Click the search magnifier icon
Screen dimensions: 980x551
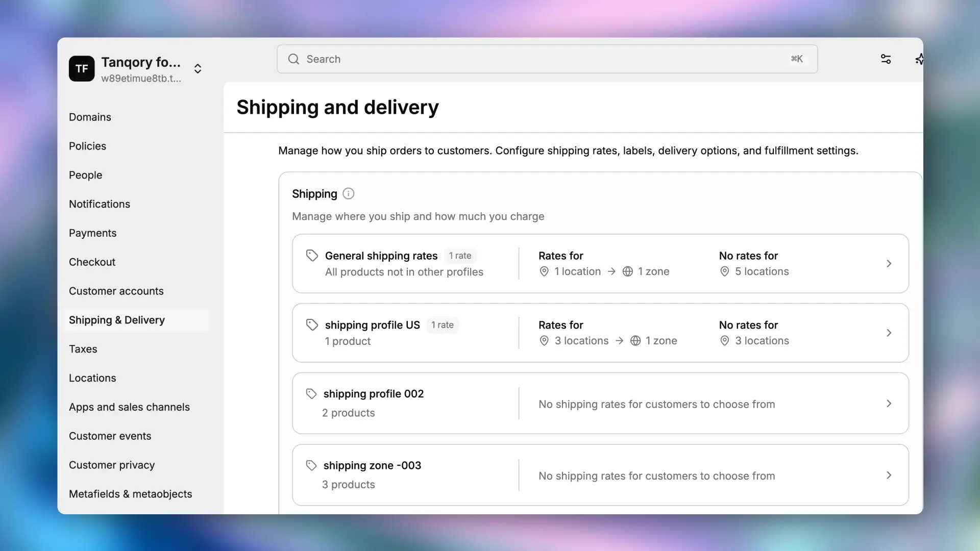coord(293,59)
